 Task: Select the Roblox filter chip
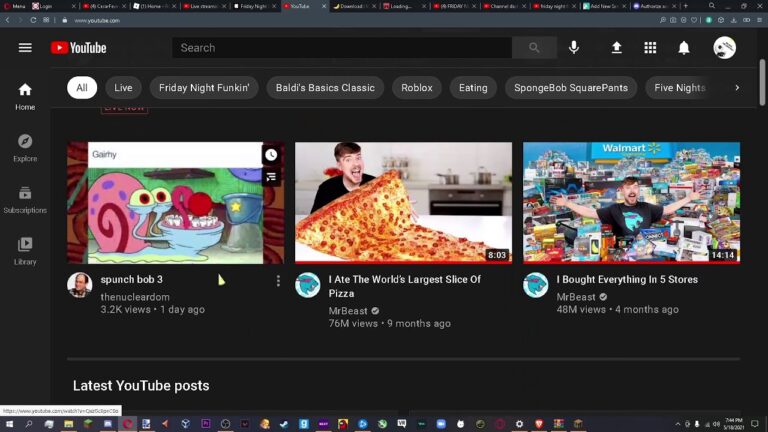pos(417,88)
